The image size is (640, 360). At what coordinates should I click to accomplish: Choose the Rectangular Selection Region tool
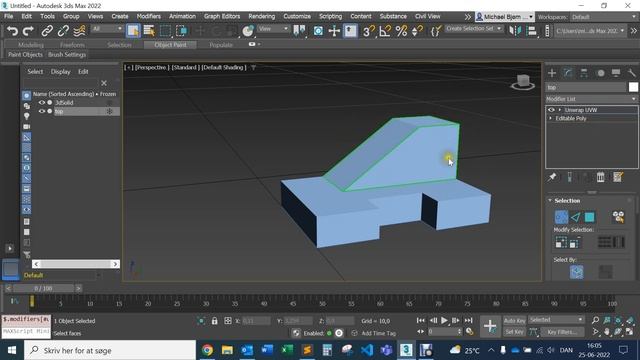tap(165, 31)
